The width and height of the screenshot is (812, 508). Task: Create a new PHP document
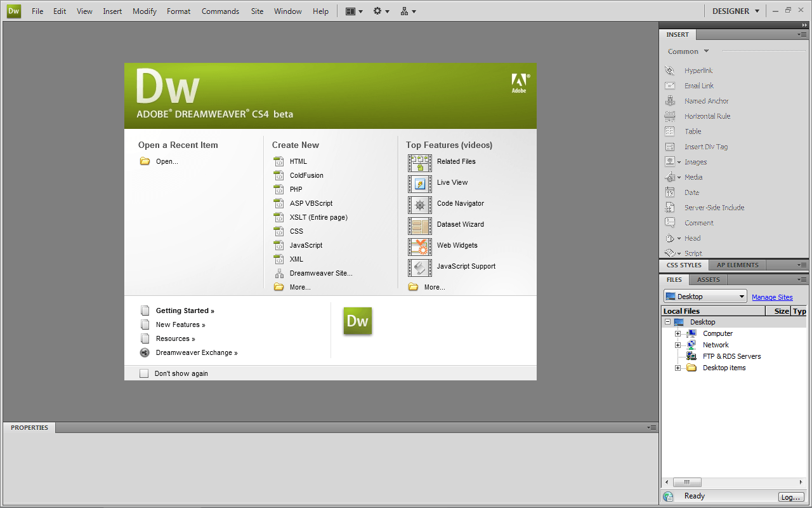[296, 189]
